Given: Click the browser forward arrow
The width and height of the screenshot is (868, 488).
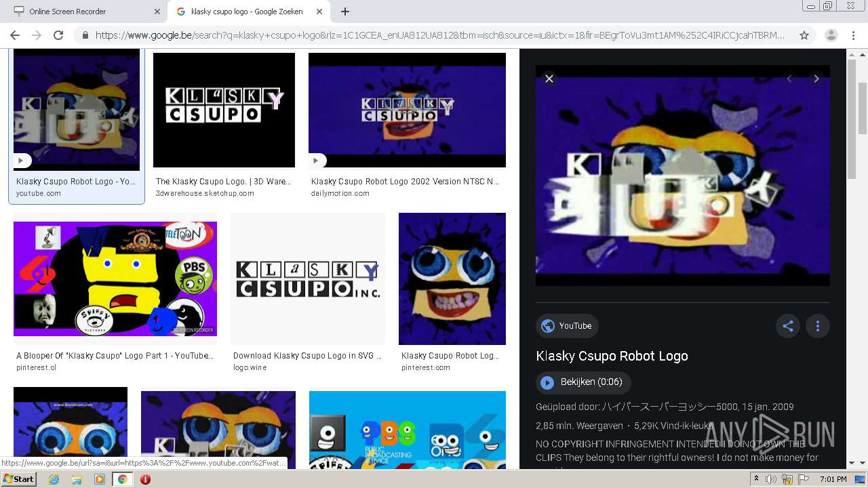Looking at the screenshot, I should (x=37, y=35).
